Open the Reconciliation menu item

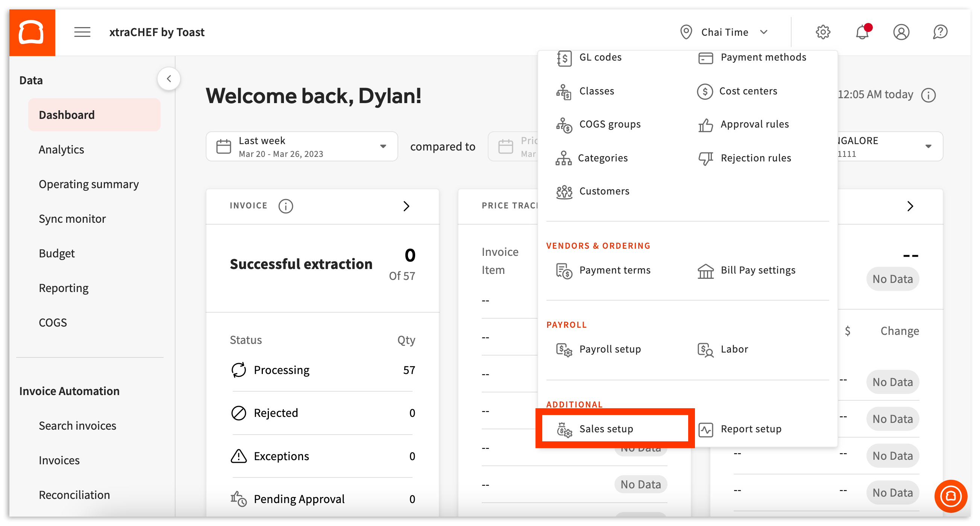(x=74, y=494)
